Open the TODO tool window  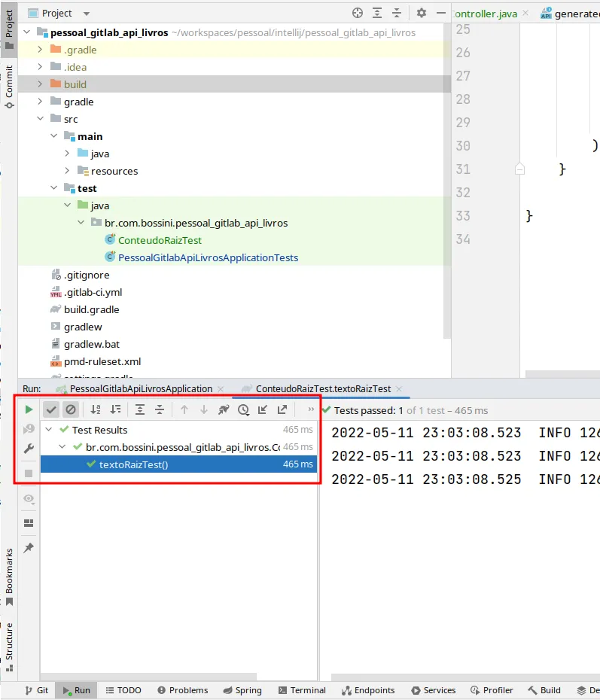tap(123, 690)
